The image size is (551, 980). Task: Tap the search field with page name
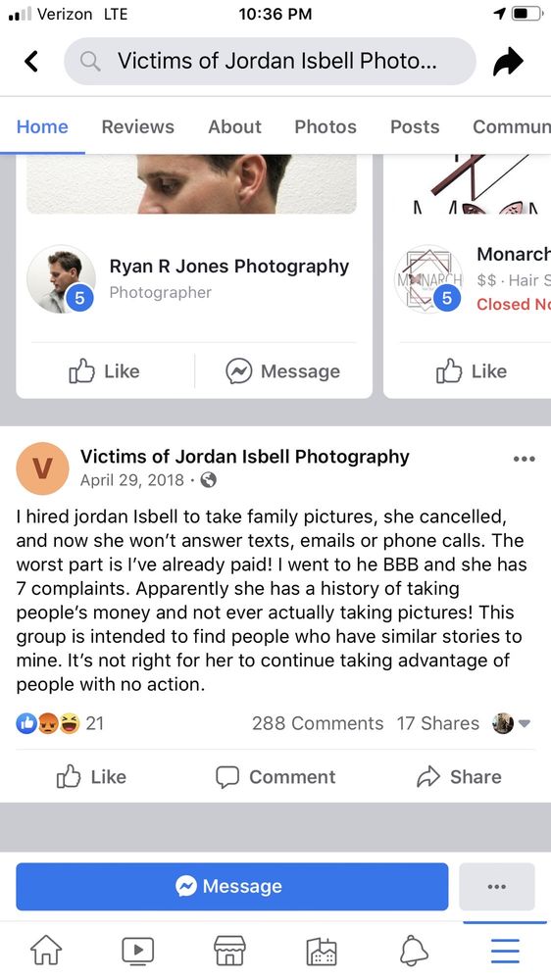coord(270,61)
